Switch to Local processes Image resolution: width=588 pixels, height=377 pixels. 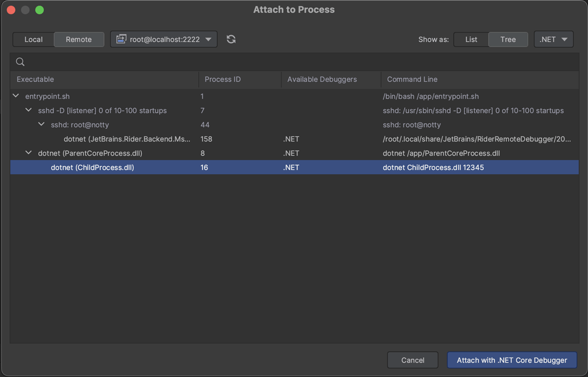(33, 39)
